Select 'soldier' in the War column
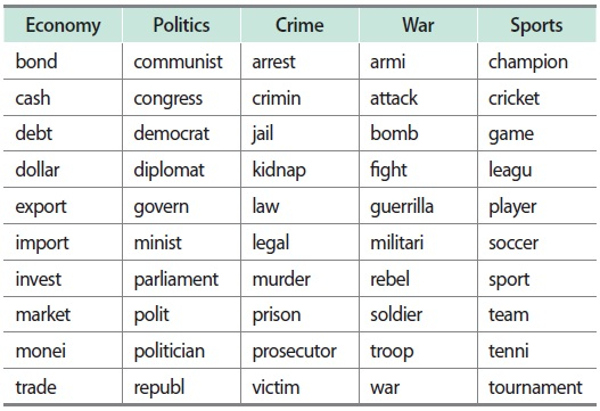Image resolution: width=600 pixels, height=411 pixels. (x=396, y=315)
